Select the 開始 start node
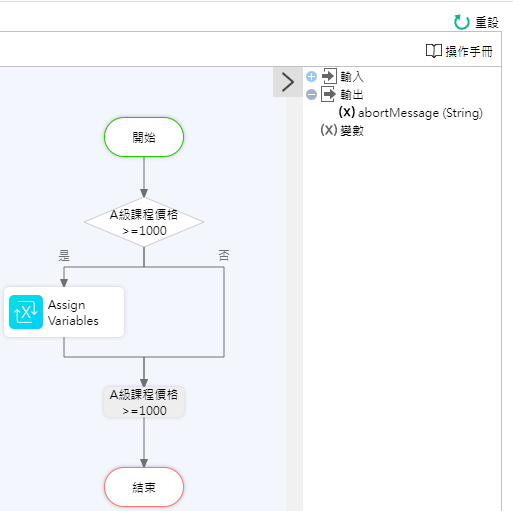This screenshot has width=513, height=511. click(144, 137)
